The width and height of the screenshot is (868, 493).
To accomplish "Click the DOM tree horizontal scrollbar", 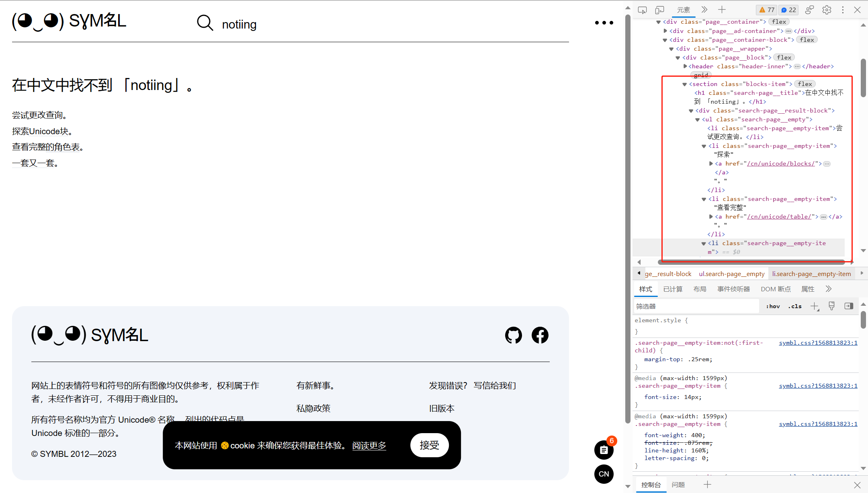I will coord(751,262).
